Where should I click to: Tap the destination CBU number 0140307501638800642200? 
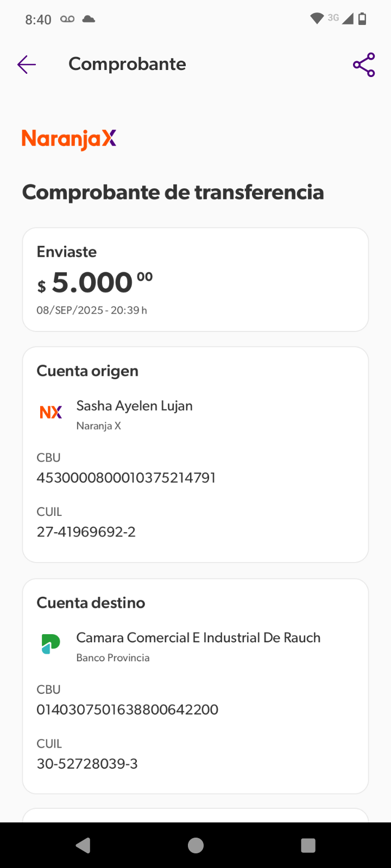click(x=127, y=710)
